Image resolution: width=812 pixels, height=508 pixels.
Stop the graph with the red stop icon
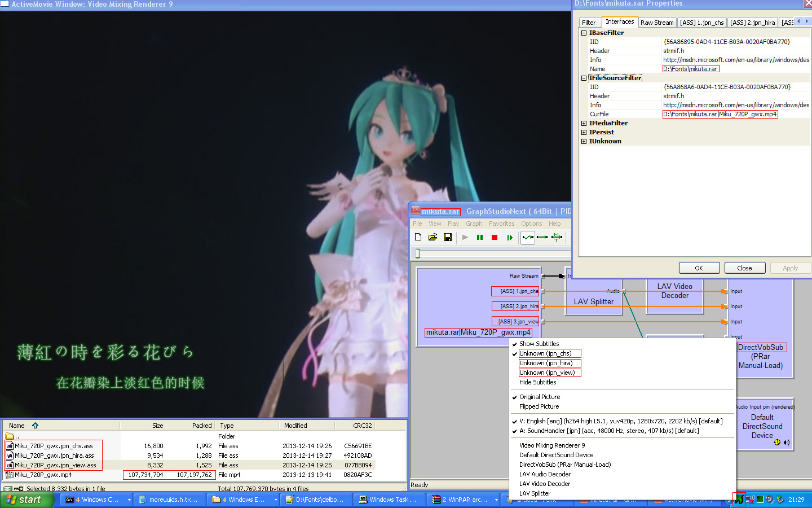pyautogui.click(x=495, y=238)
